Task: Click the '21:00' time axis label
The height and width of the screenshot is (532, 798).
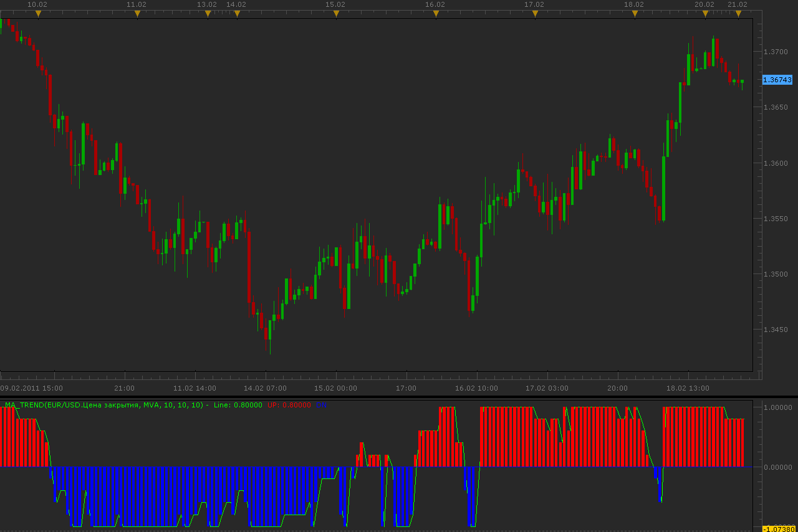Action: (125, 388)
